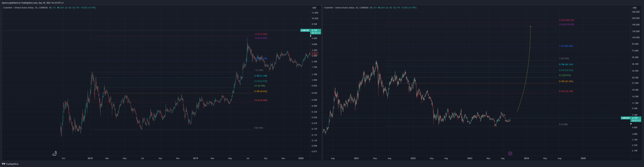Select the 3.618 (4.693) Fibonacci level label

[261, 38]
